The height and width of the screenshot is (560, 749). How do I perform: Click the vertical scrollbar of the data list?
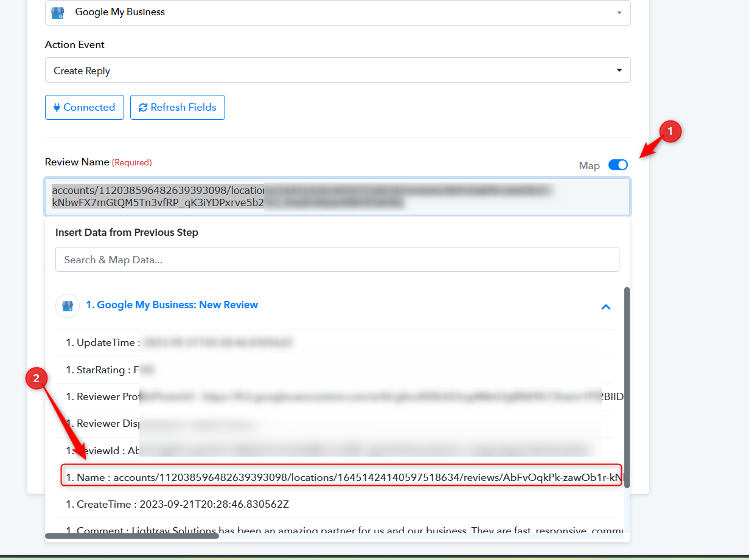click(x=627, y=387)
